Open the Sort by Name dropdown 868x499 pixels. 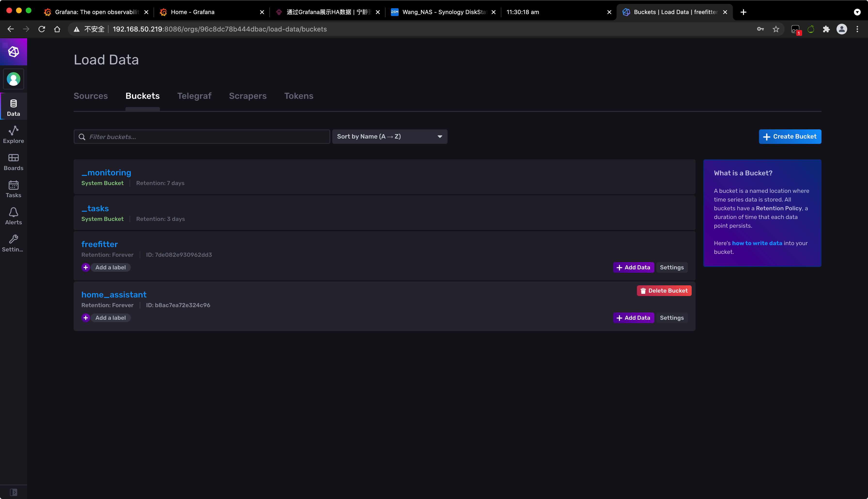tap(389, 136)
